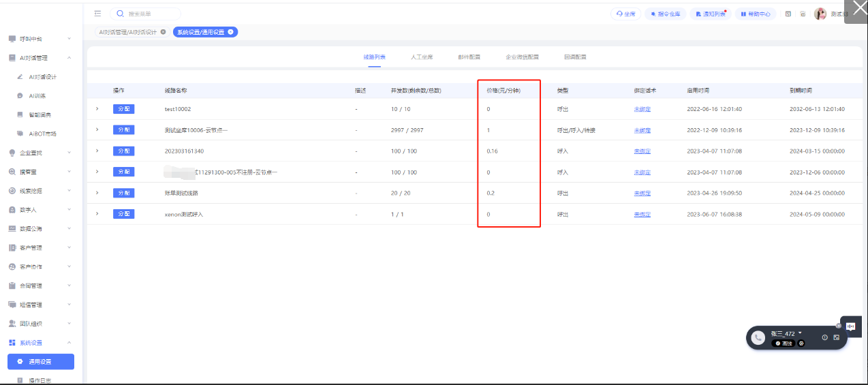
Task: Close the 系统设置/通用设置 tab
Action: click(231, 32)
